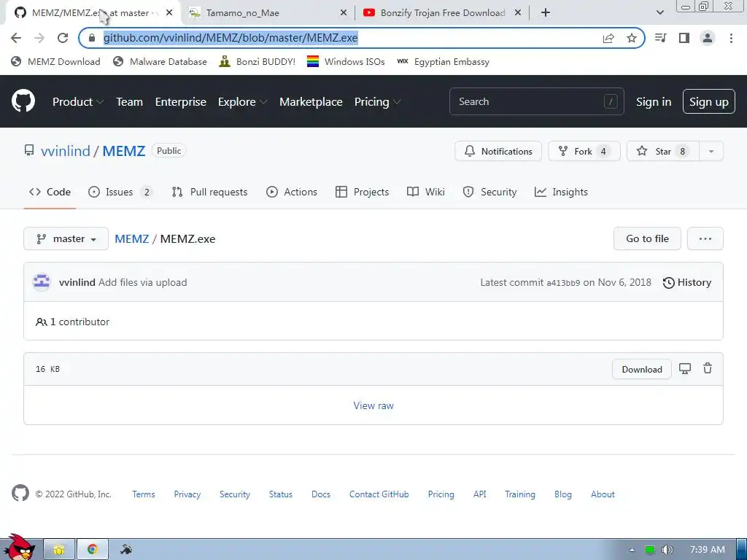This screenshot has width=747, height=560.
Task: Open the Chrome profile avatar
Action: click(708, 38)
